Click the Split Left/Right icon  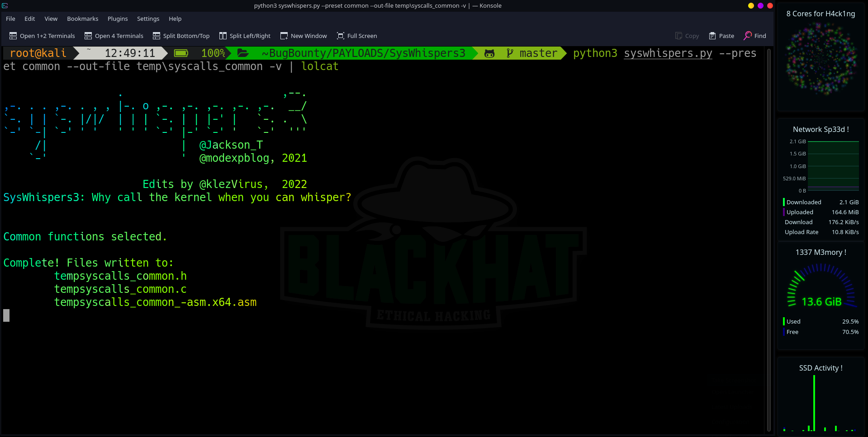pos(223,36)
